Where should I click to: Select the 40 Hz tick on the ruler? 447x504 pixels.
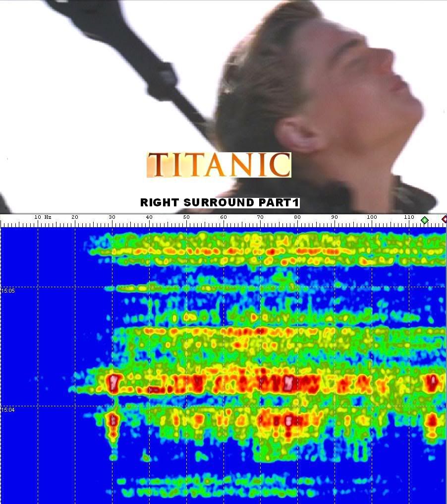(149, 217)
